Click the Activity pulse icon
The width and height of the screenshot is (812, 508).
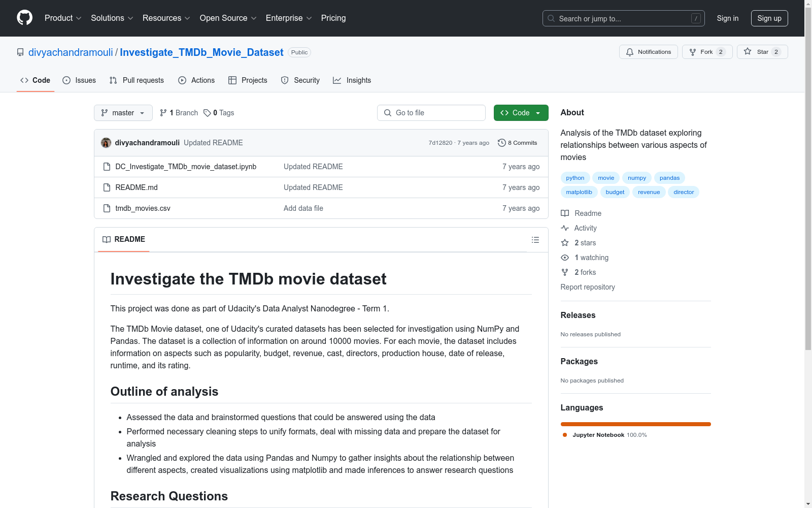coord(565,228)
